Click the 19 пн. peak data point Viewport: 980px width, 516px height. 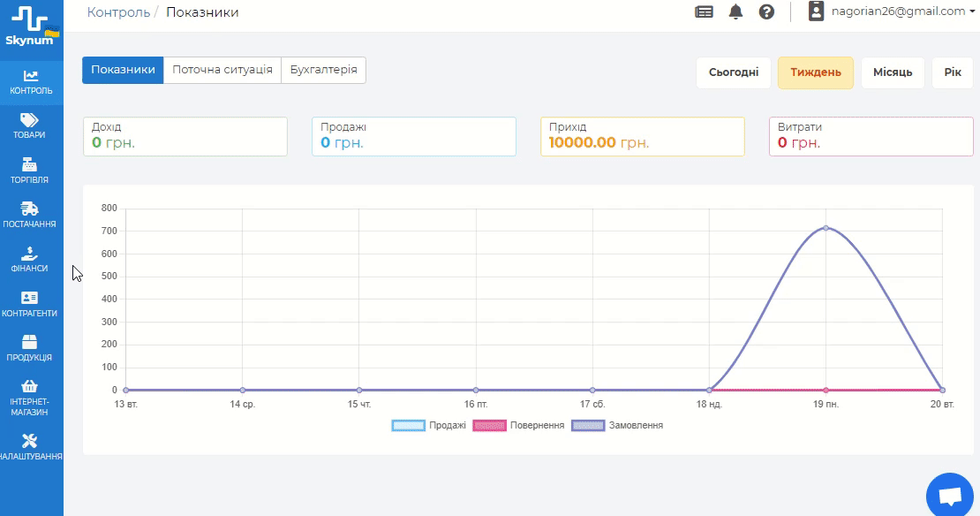826,228
